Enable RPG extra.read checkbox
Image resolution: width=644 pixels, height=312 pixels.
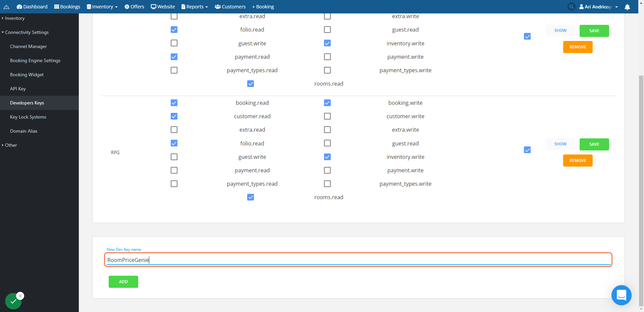(x=174, y=130)
